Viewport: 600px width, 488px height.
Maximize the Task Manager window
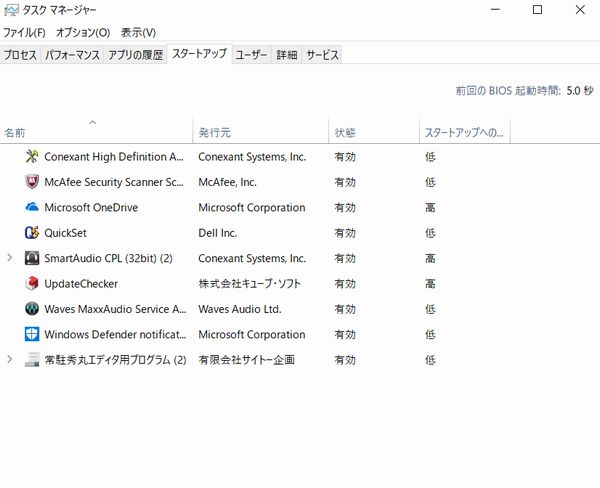click(538, 10)
